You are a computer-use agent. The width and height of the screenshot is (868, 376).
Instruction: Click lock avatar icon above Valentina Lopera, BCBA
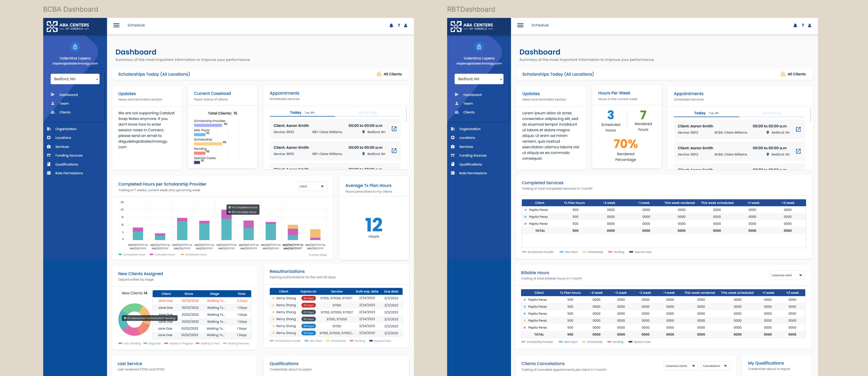75,46
